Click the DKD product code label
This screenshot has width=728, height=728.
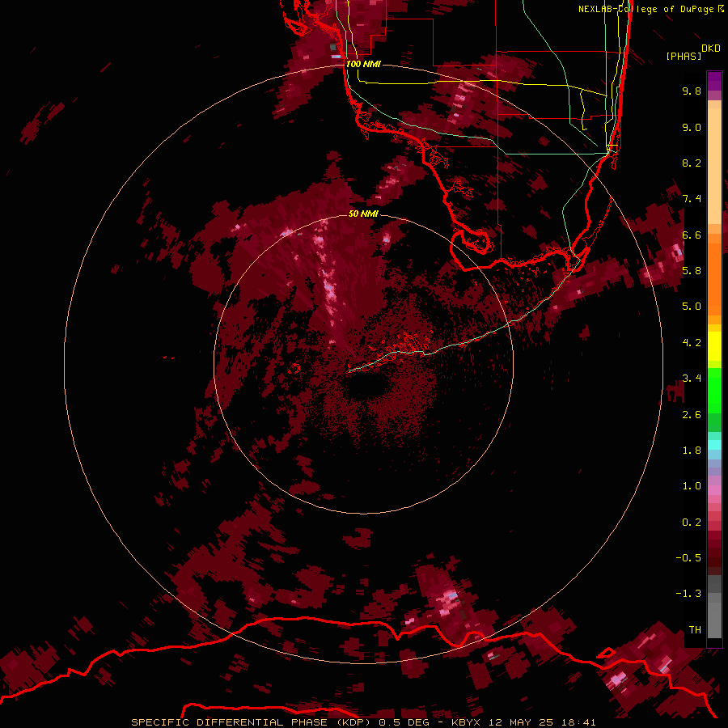(x=711, y=49)
